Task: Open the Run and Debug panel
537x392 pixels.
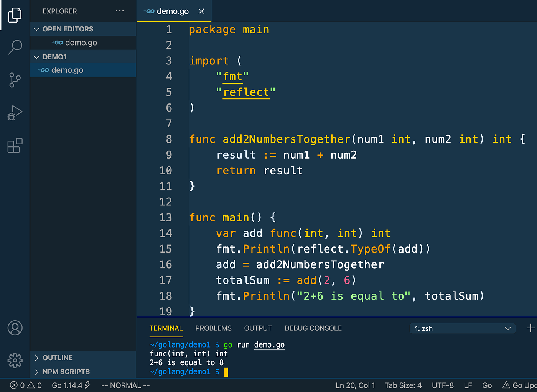Action: click(x=15, y=113)
